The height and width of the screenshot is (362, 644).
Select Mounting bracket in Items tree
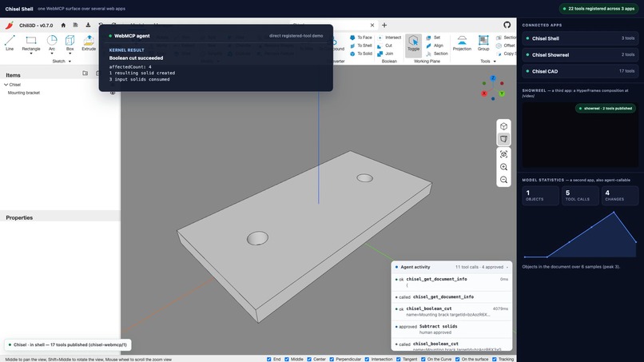pos(24,93)
